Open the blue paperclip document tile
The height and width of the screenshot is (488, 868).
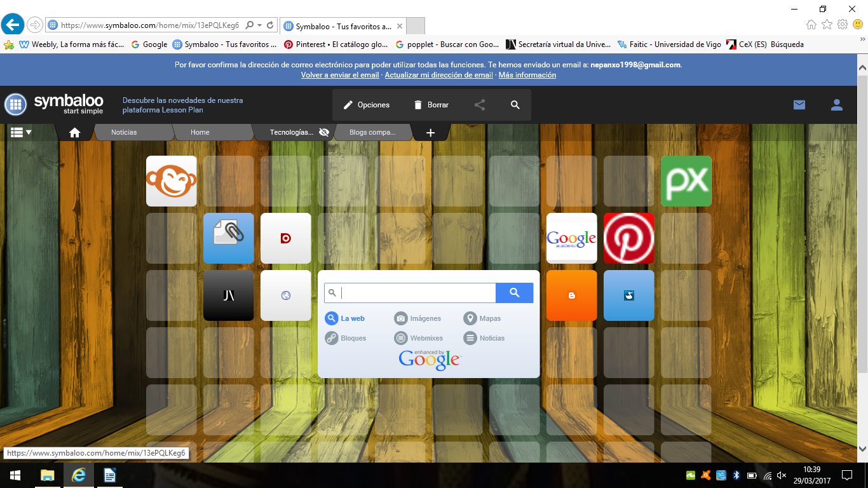(229, 238)
